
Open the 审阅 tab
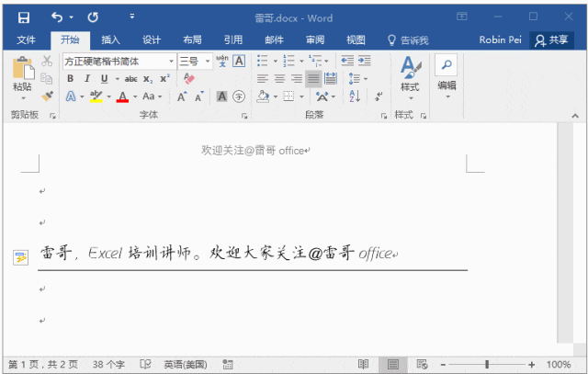click(x=315, y=40)
